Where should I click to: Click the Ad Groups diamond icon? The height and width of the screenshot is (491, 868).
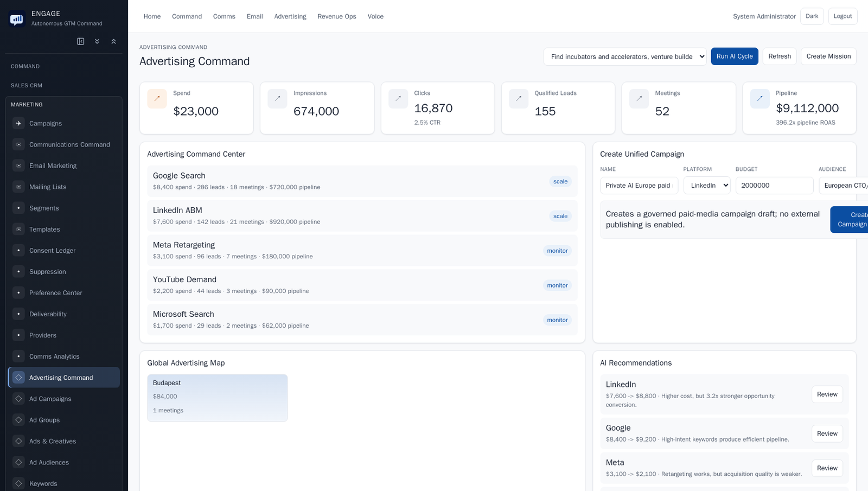click(18, 419)
